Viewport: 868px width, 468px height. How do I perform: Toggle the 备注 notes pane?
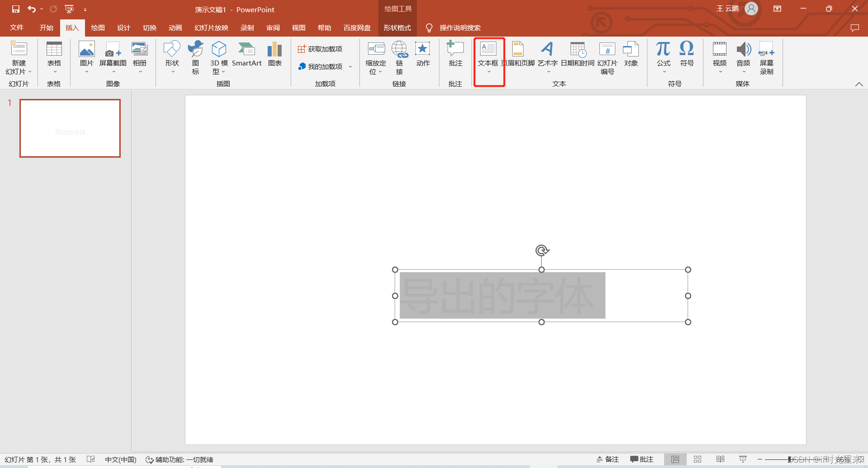[x=608, y=459]
